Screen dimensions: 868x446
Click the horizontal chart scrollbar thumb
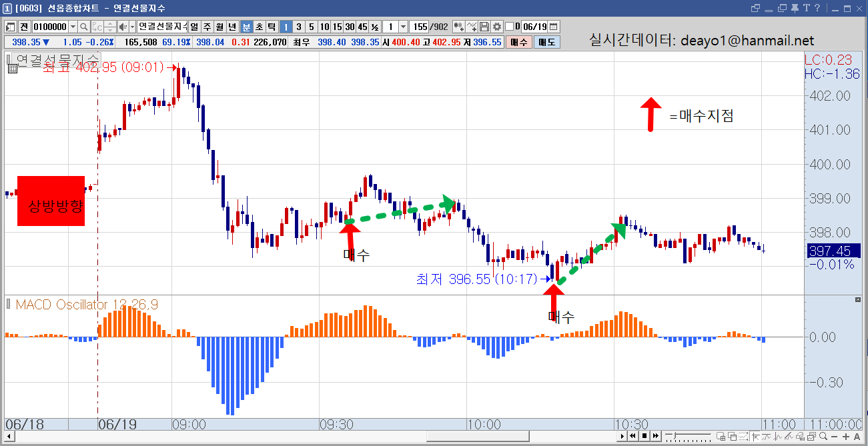tap(478, 436)
